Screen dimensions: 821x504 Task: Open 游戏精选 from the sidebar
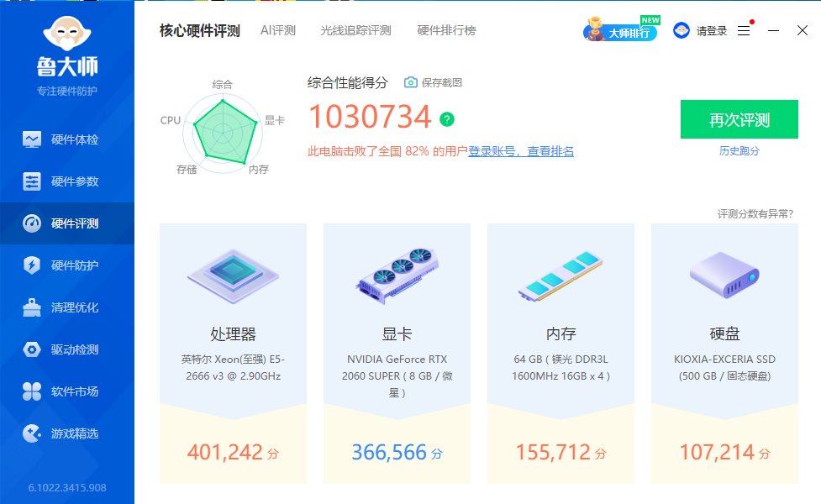[67, 433]
